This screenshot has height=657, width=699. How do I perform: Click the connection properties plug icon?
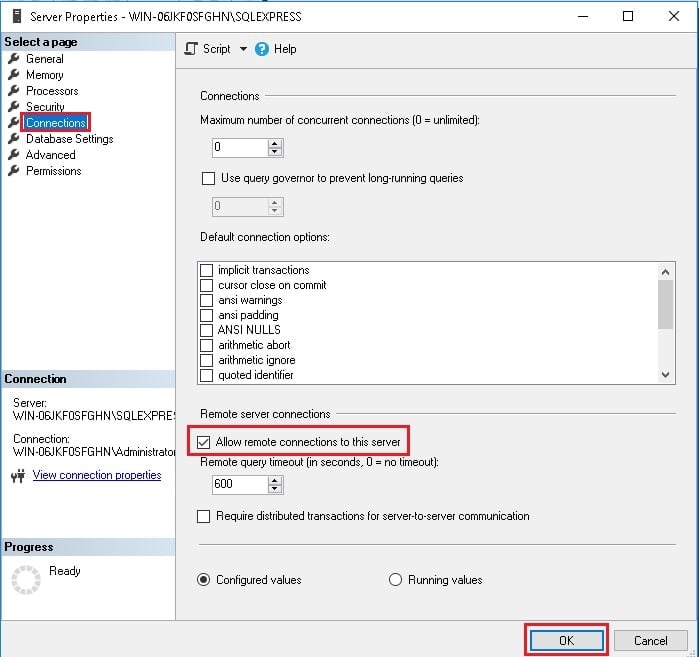pos(18,476)
